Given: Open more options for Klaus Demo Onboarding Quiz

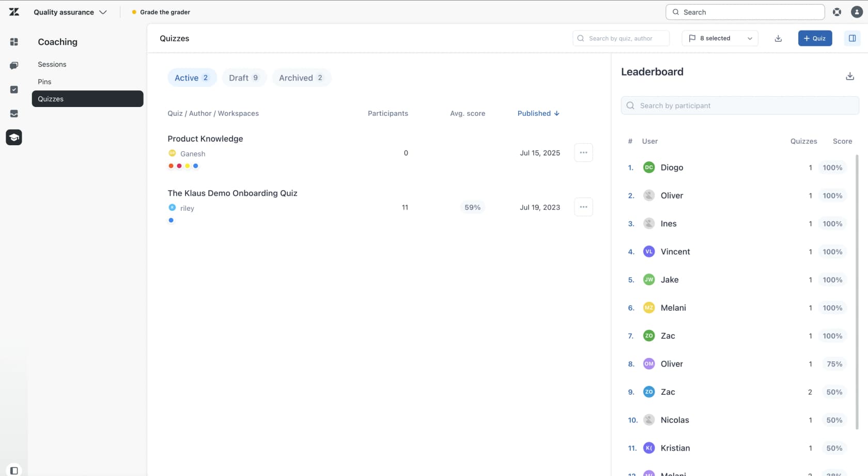Looking at the screenshot, I should tap(583, 207).
